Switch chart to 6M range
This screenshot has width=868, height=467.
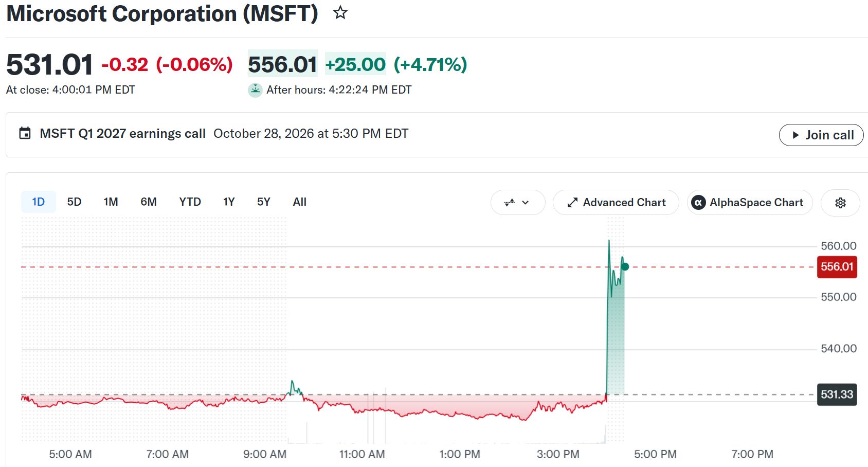tap(149, 202)
